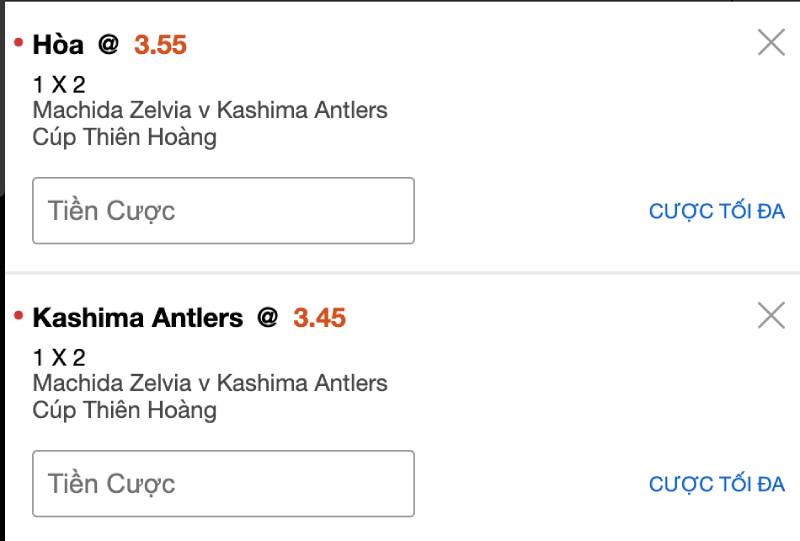Open match name in the Hòa bet
Screen dimensions: 800x541
[x=210, y=109]
